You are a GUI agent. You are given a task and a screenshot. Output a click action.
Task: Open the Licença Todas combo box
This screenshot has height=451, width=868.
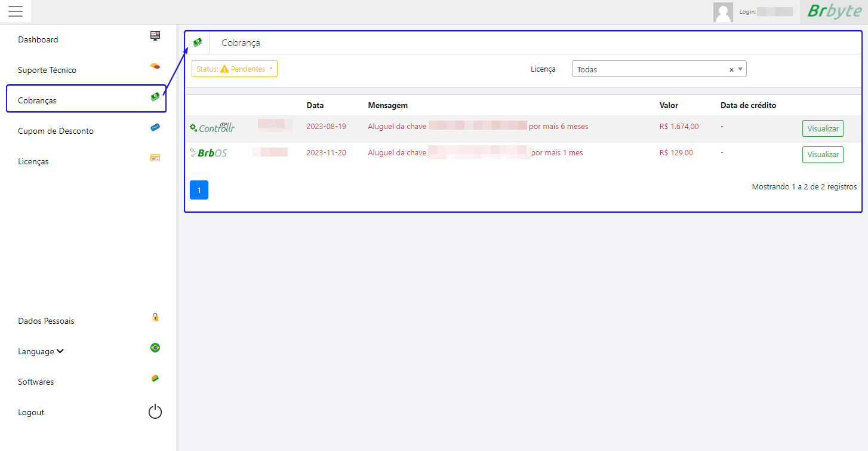pos(659,69)
